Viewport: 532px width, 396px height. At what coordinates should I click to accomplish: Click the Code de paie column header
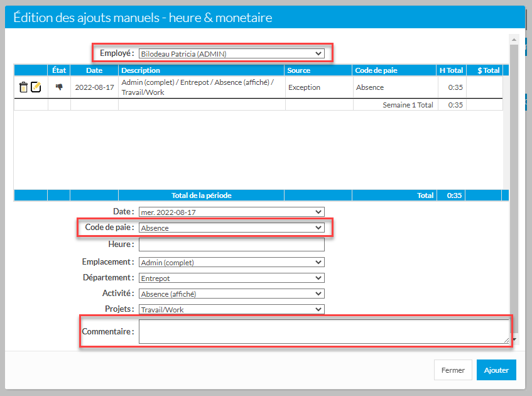pos(394,70)
